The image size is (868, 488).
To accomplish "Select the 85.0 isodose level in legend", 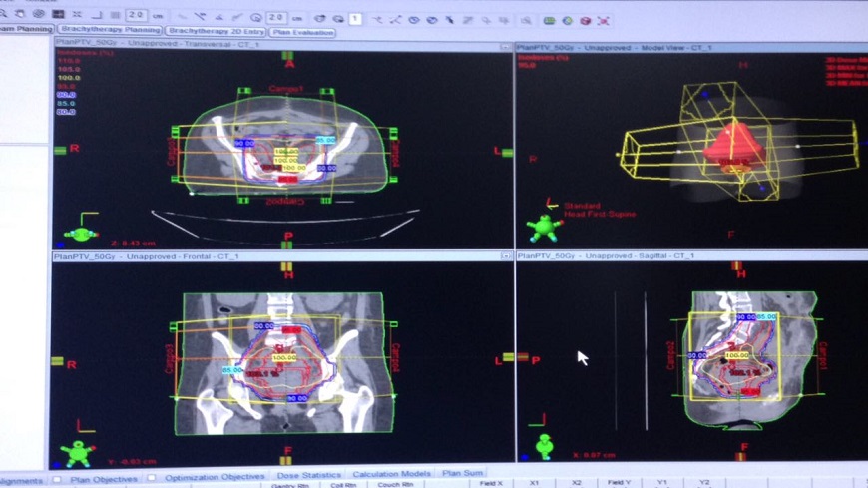I will [x=66, y=103].
